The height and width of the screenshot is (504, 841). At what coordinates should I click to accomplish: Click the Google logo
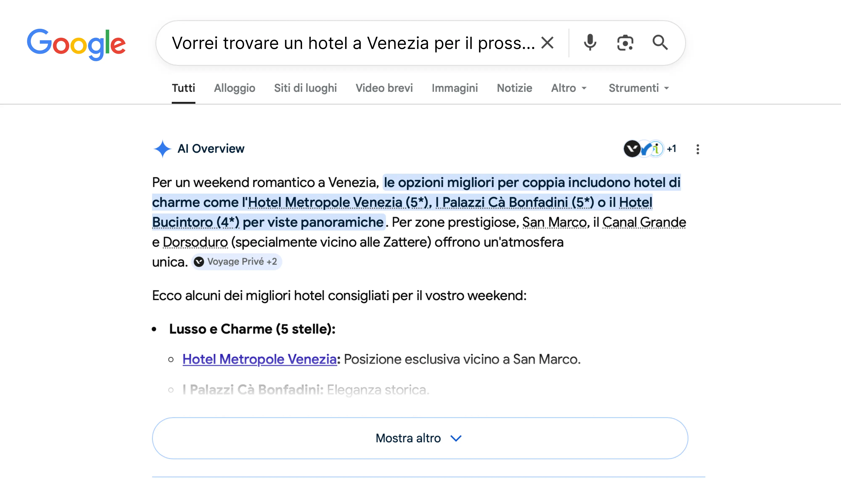click(76, 44)
